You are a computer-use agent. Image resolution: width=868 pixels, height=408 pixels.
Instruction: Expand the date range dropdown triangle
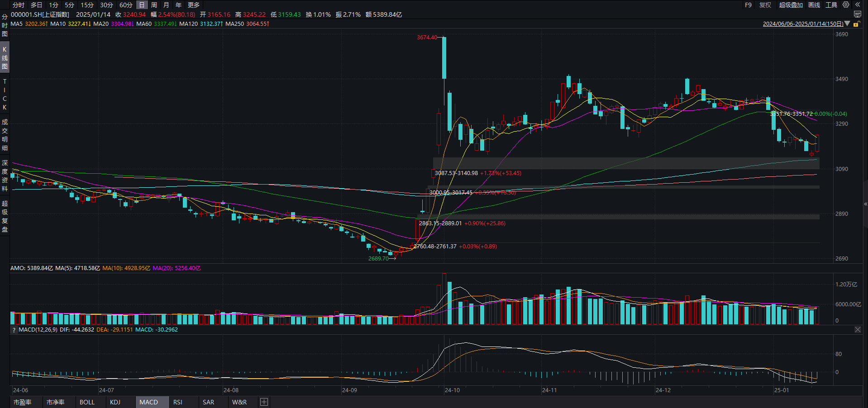[847, 24]
